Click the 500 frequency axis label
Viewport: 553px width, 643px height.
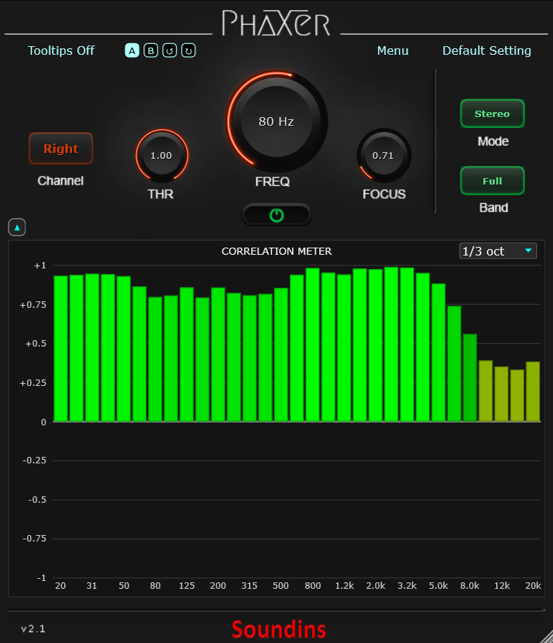(280, 586)
